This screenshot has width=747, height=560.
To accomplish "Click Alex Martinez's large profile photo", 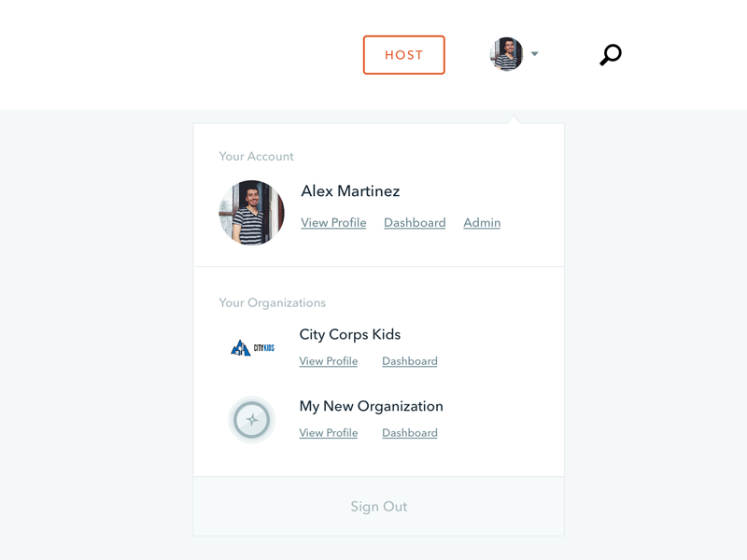I will tap(252, 213).
